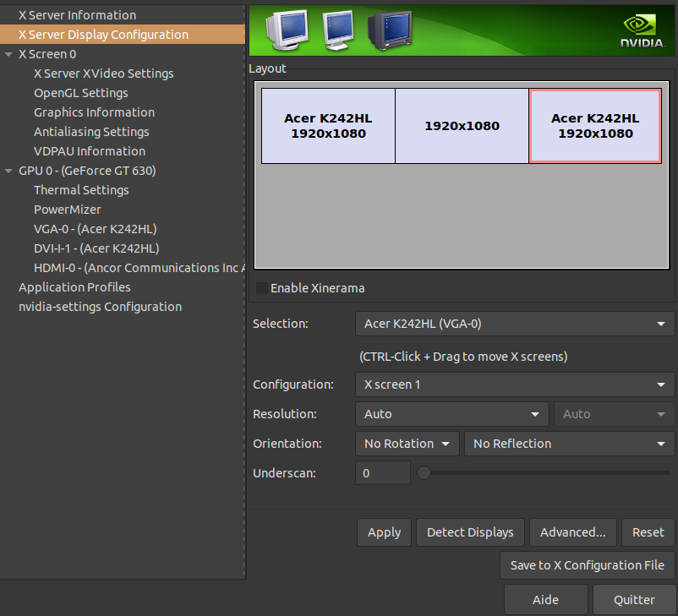Open the Resolution Auto dropdown
678x616 pixels.
(451, 414)
